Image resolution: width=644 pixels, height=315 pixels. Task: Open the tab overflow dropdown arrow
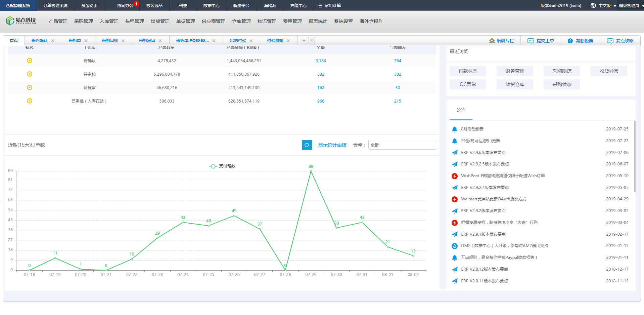tap(304, 40)
